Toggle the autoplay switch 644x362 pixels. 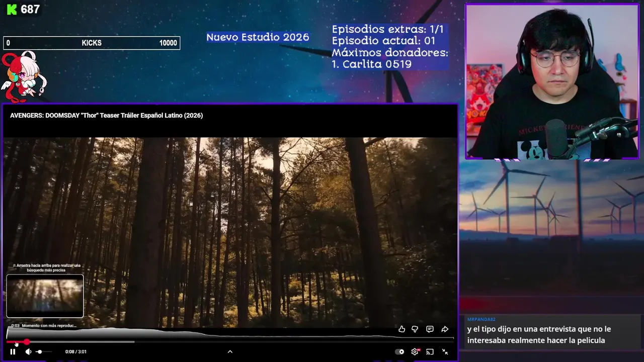[399, 351]
